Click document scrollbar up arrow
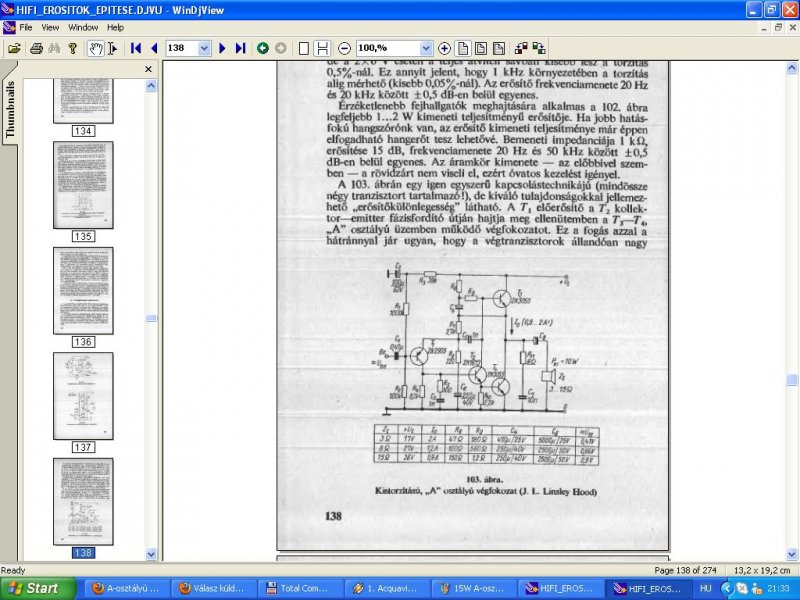This screenshot has width=800, height=600. click(x=792, y=67)
